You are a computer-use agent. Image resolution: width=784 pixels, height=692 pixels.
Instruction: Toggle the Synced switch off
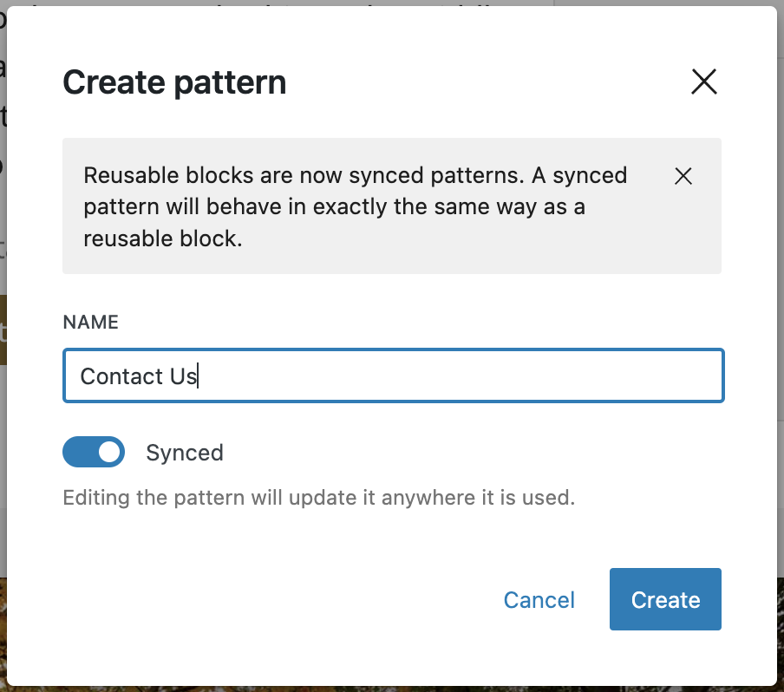[94, 452]
